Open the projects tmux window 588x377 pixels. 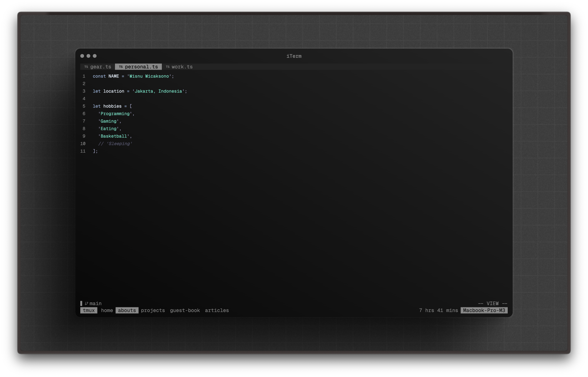153,310
